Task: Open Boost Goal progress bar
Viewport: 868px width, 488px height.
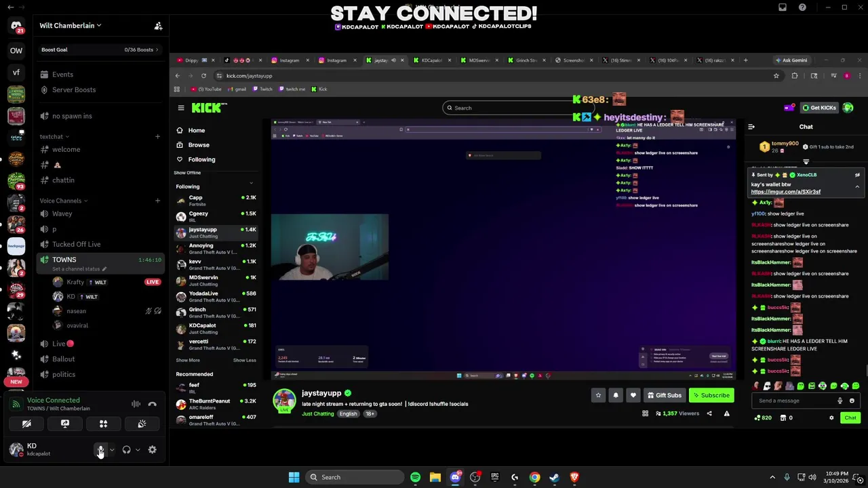Action: [x=100, y=49]
